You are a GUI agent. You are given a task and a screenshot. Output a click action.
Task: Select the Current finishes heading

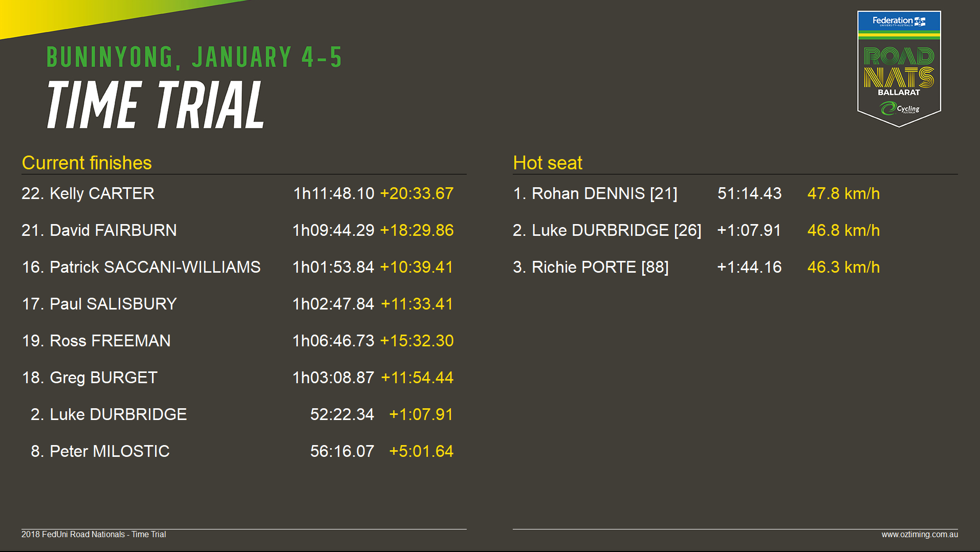[86, 163]
